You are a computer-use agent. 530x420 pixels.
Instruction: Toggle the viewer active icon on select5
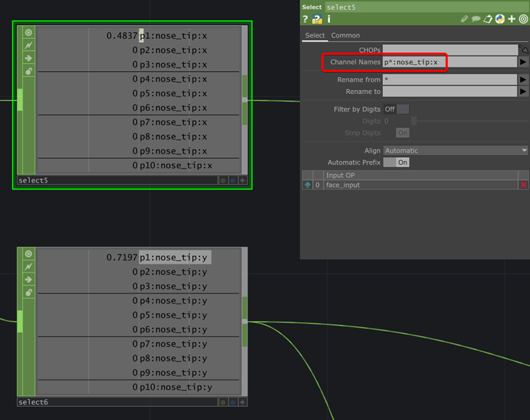tap(28, 32)
